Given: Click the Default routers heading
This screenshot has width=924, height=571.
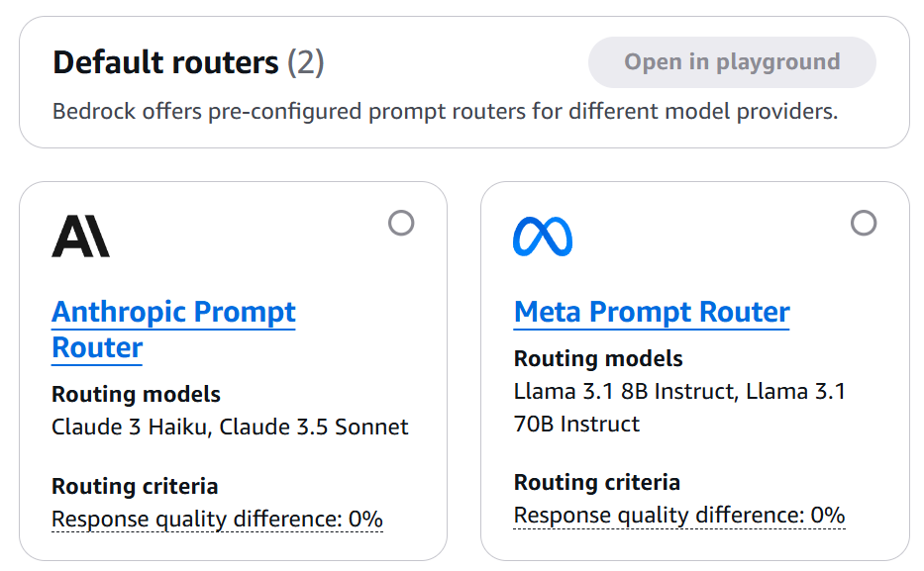Looking at the screenshot, I should (165, 63).
